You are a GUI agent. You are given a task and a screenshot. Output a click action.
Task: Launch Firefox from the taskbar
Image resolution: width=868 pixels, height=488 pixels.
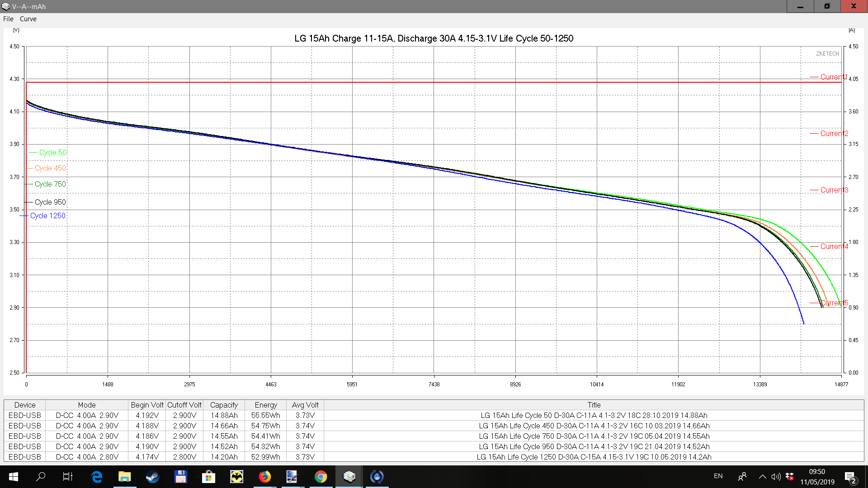(x=264, y=476)
